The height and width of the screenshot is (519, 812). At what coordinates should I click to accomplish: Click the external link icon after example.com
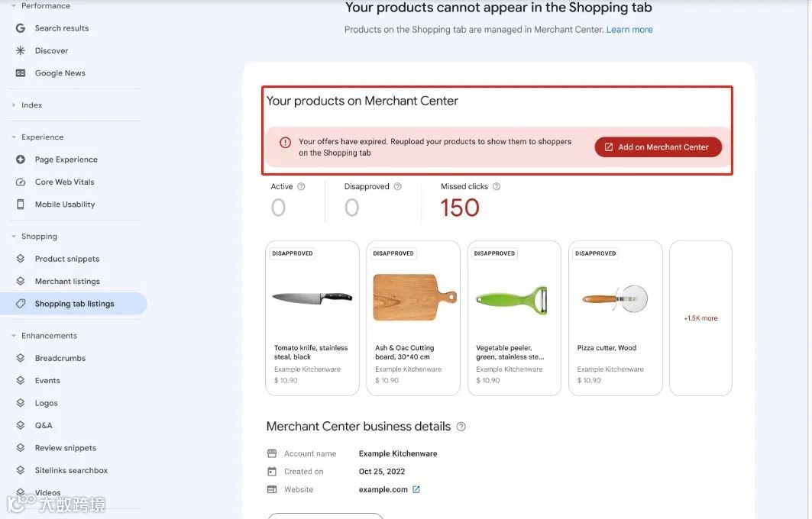416,489
